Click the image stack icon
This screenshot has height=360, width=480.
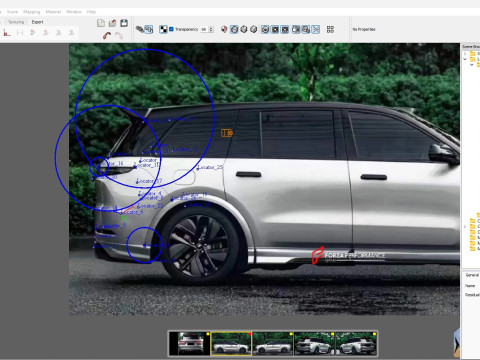pos(296,29)
